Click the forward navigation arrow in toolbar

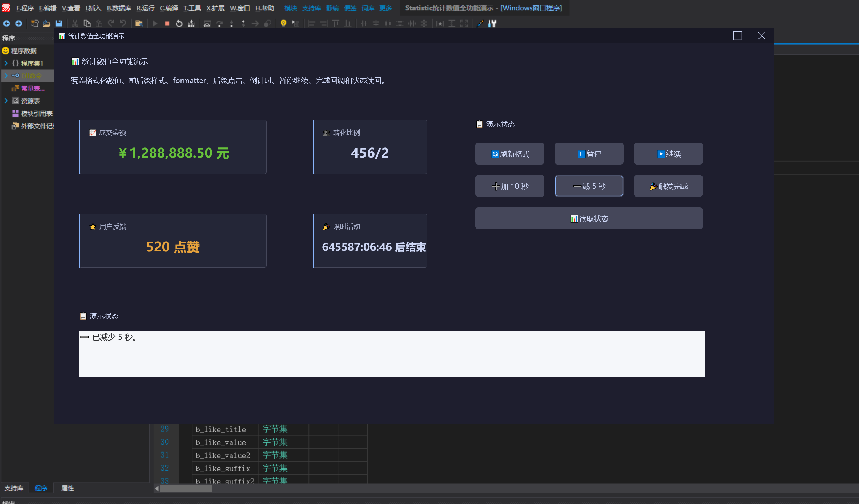pos(19,23)
